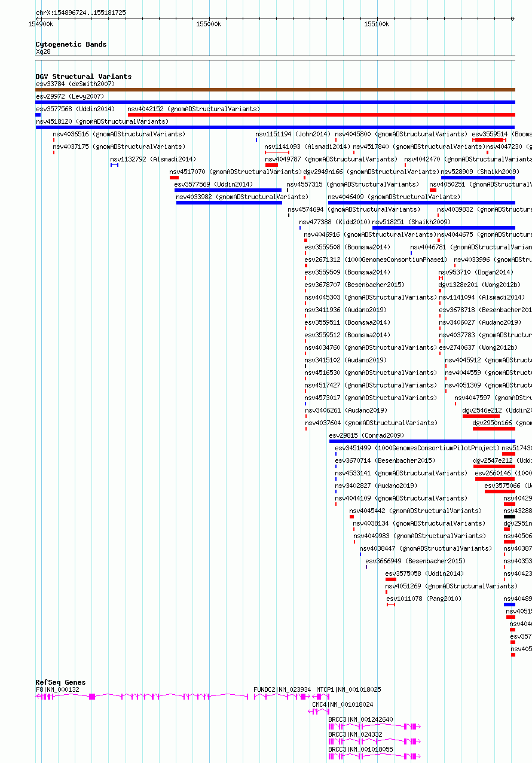Screen dimensions: 532x763
Task: Select variant nsv4046781 label
Action: (471, 248)
